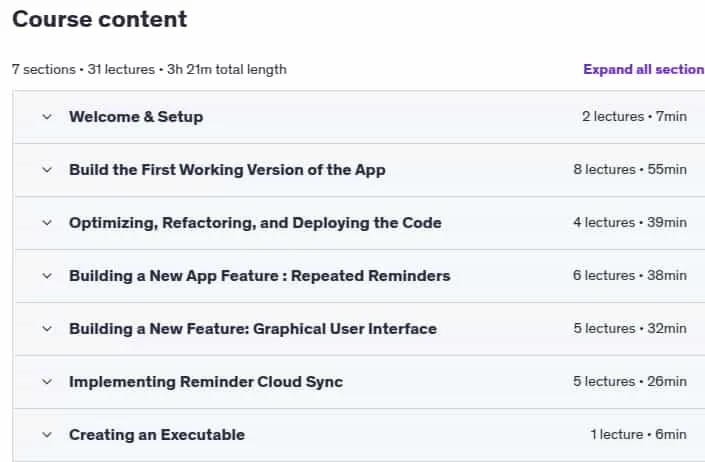705x462 pixels.
Task: Click the 2 lectures • 7min label
Action: coord(634,117)
